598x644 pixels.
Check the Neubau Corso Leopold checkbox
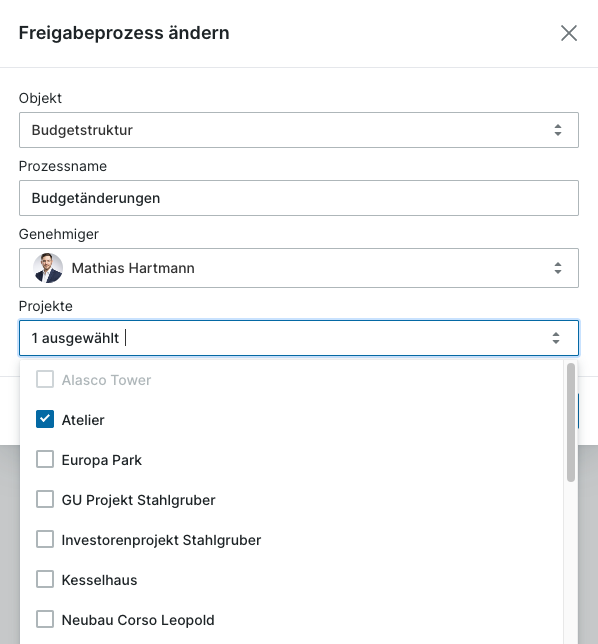[x=45, y=619]
